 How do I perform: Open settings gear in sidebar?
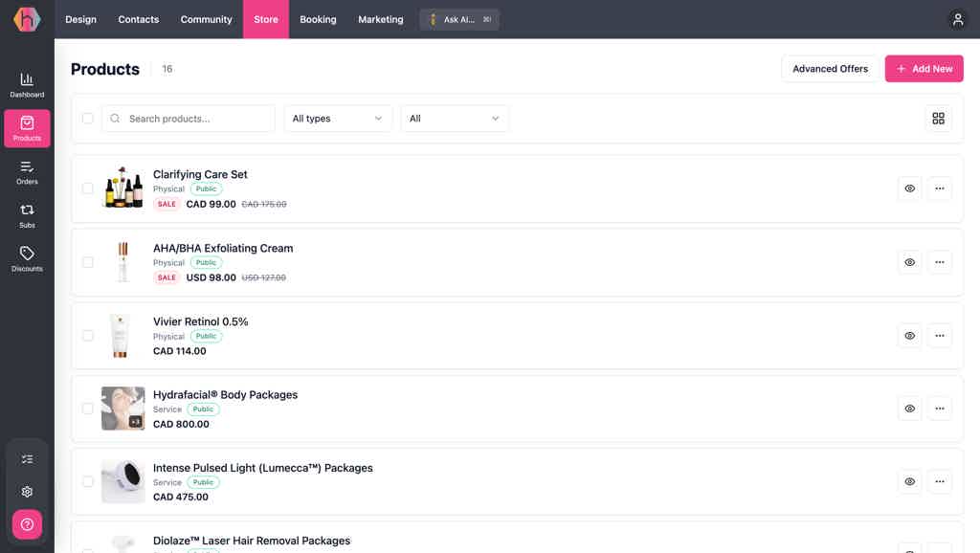pos(27,492)
